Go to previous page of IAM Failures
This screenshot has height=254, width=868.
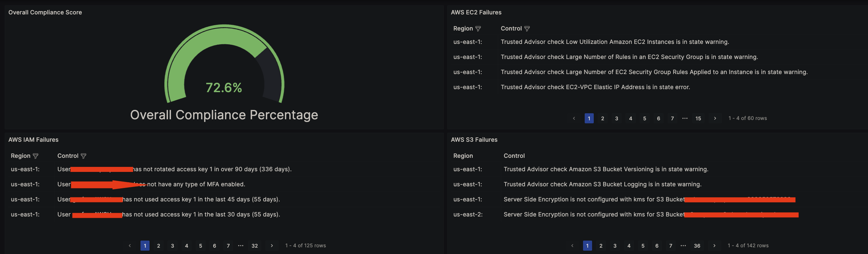click(130, 246)
